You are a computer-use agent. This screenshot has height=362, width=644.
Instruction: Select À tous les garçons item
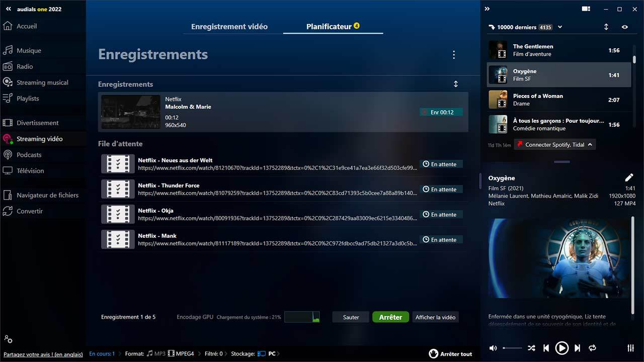(558, 124)
